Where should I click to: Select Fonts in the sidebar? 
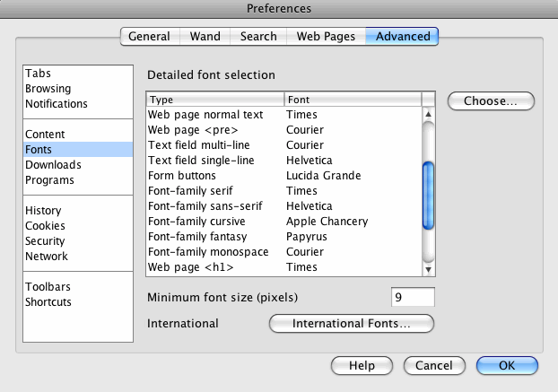coord(78,150)
